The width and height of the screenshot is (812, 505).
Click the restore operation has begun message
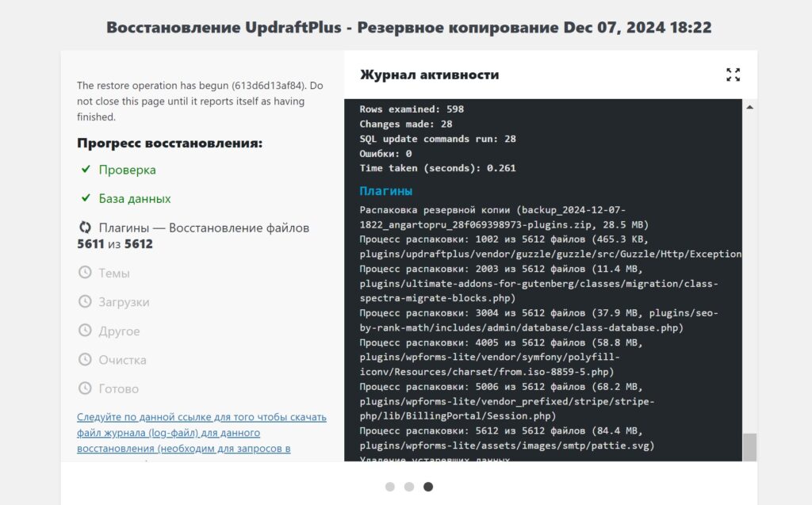(200, 101)
